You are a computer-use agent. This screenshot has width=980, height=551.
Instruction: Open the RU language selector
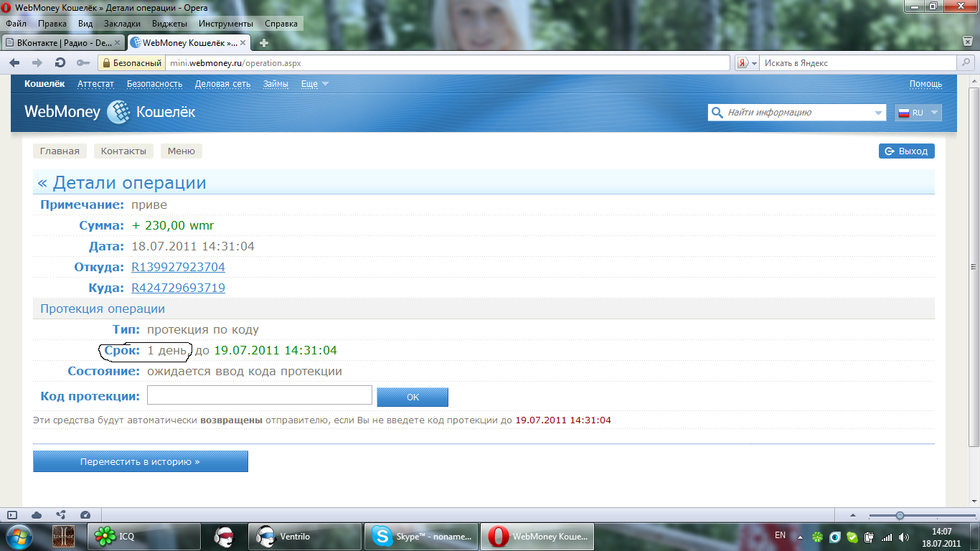tap(918, 113)
